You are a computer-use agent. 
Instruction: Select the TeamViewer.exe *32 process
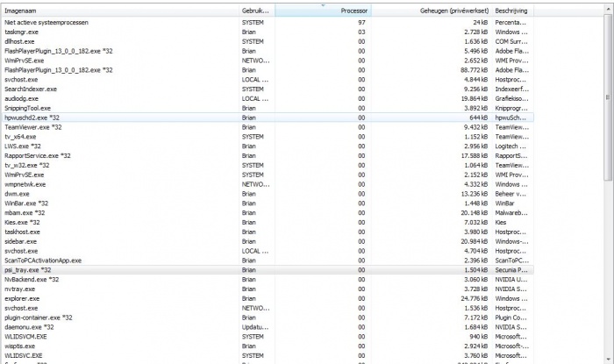click(x=268, y=127)
